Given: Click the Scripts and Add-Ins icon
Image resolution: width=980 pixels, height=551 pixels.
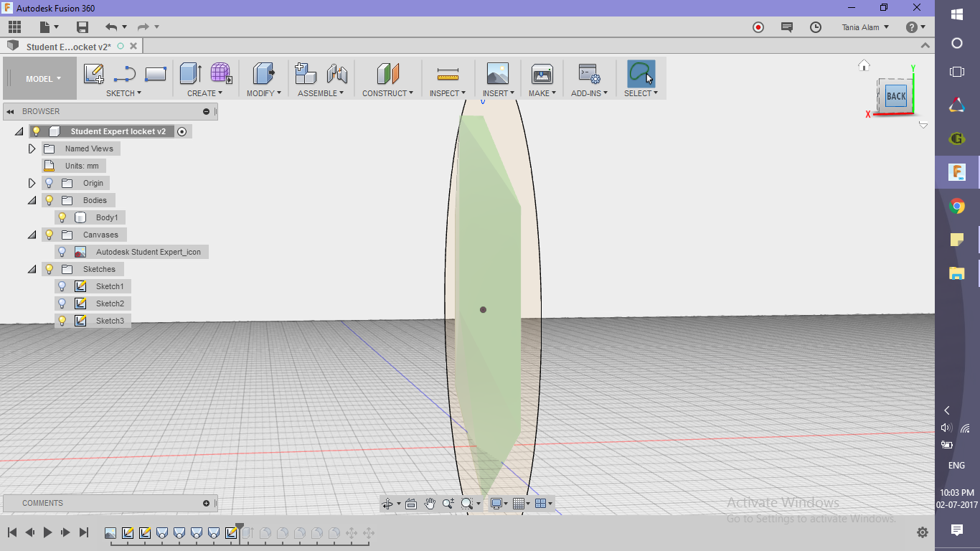Looking at the screenshot, I should coord(590,74).
